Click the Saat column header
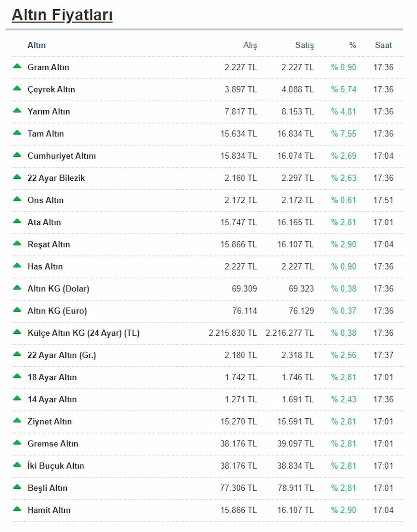This screenshot has width=417, height=532. (383, 45)
